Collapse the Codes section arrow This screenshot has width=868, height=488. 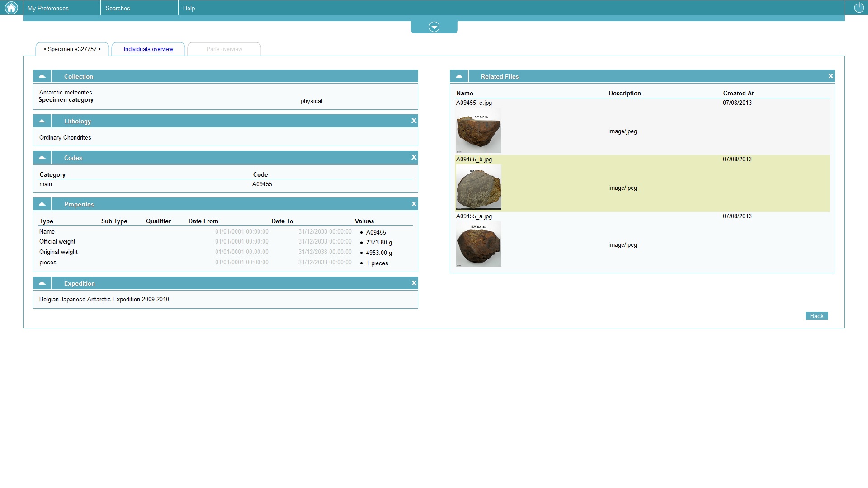[x=42, y=157]
